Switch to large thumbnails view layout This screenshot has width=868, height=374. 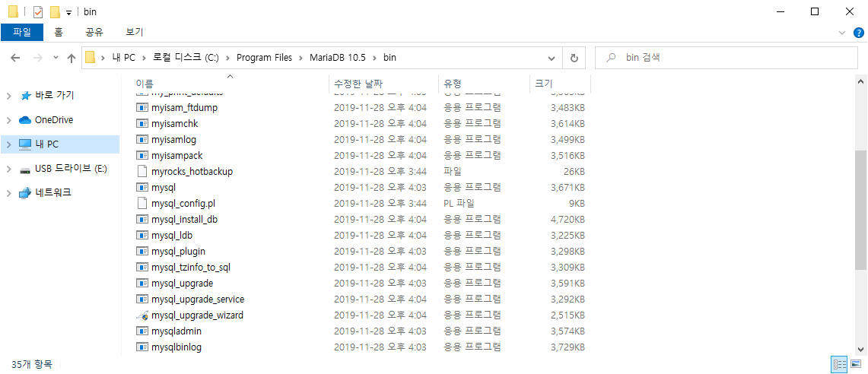click(x=856, y=364)
